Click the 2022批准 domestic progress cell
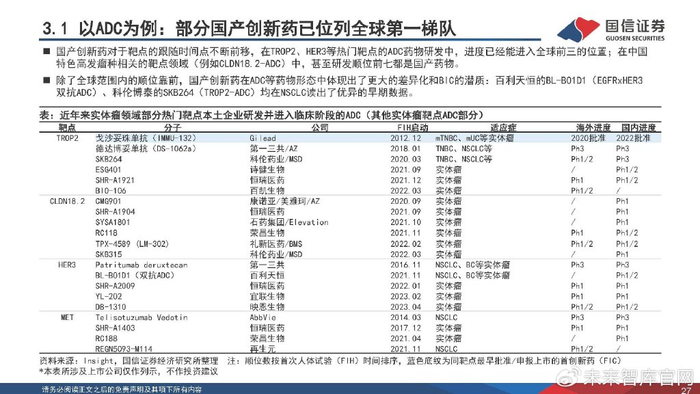 tap(633, 138)
